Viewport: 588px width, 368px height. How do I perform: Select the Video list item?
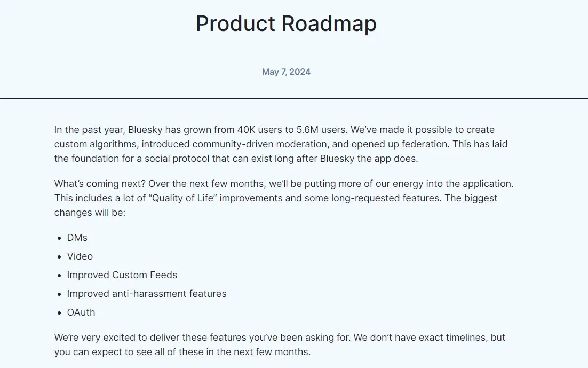pyautogui.click(x=80, y=256)
